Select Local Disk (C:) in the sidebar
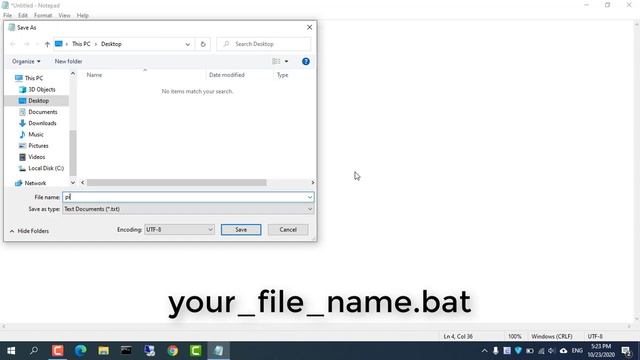The height and width of the screenshot is (360, 640). [x=46, y=168]
